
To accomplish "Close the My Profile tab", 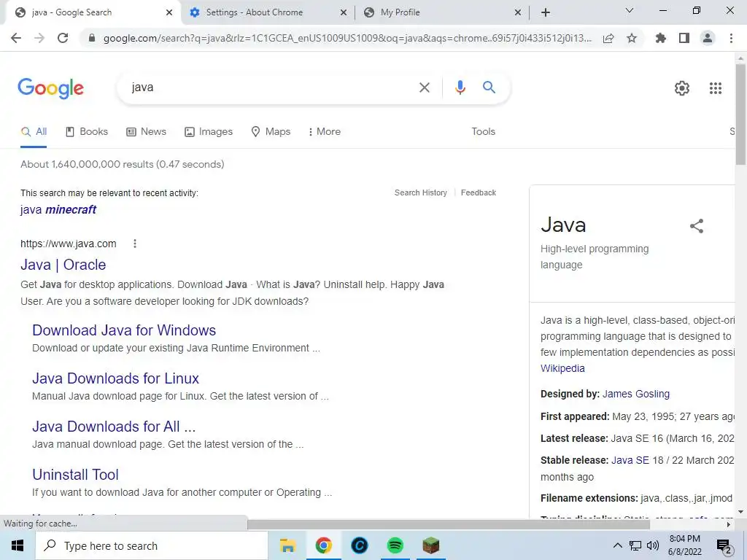I will point(518,12).
